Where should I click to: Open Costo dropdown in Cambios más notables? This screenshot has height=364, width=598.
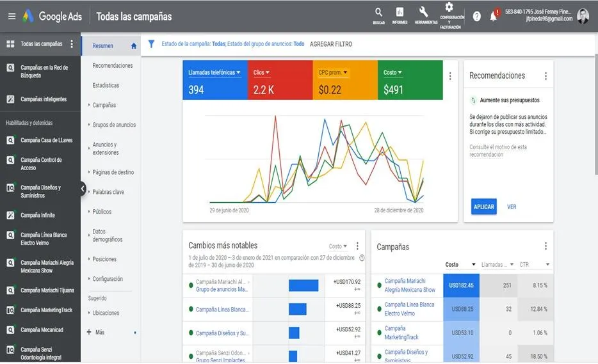tap(338, 246)
